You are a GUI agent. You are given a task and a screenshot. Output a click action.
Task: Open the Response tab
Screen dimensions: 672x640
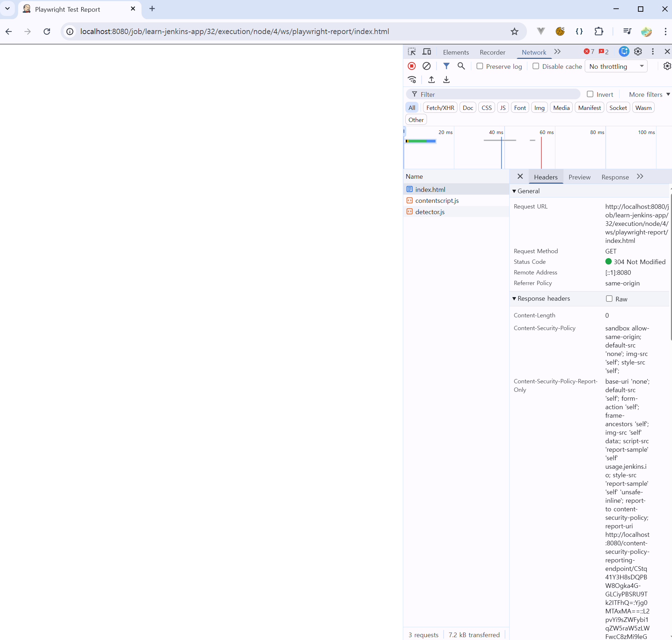[615, 177]
